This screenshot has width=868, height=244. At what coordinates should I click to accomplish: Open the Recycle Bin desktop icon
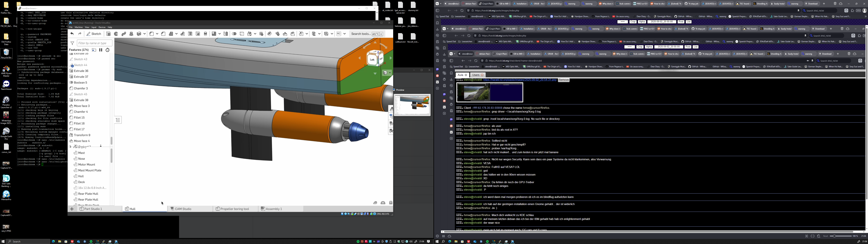[x=6, y=54]
